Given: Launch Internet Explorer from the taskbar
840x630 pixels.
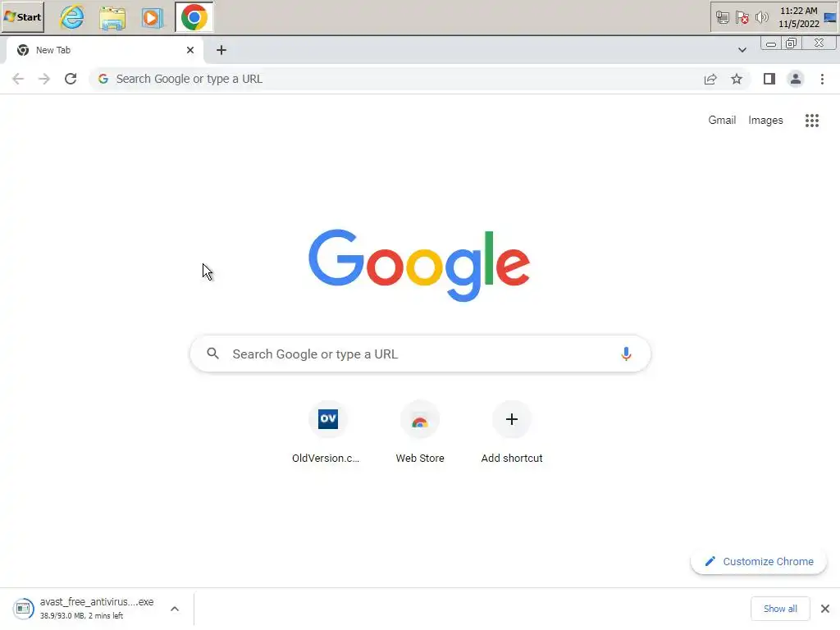Looking at the screenshot, I should [x=72, y=17].
